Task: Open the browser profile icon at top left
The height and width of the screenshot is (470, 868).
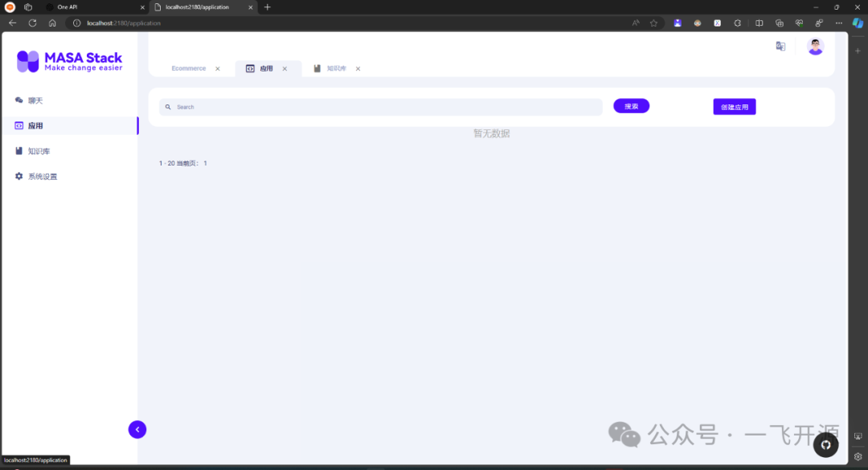Action: click(x=10, y=7)
